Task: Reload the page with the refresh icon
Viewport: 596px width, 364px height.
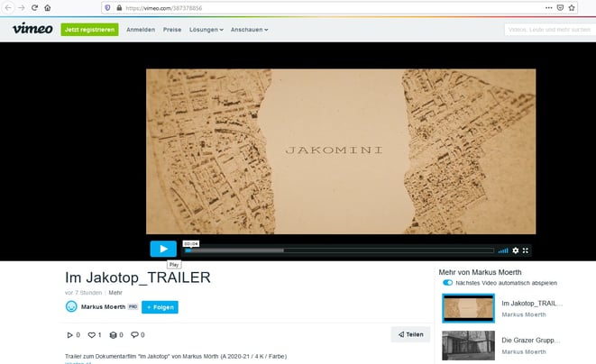Action: coord(34,7)
